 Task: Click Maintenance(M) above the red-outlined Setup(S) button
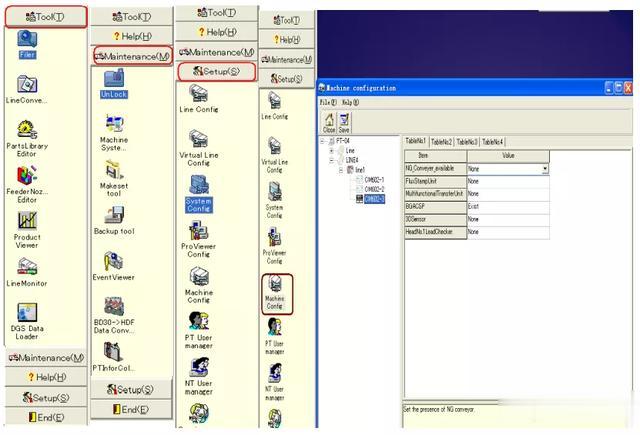click(217, 52)
